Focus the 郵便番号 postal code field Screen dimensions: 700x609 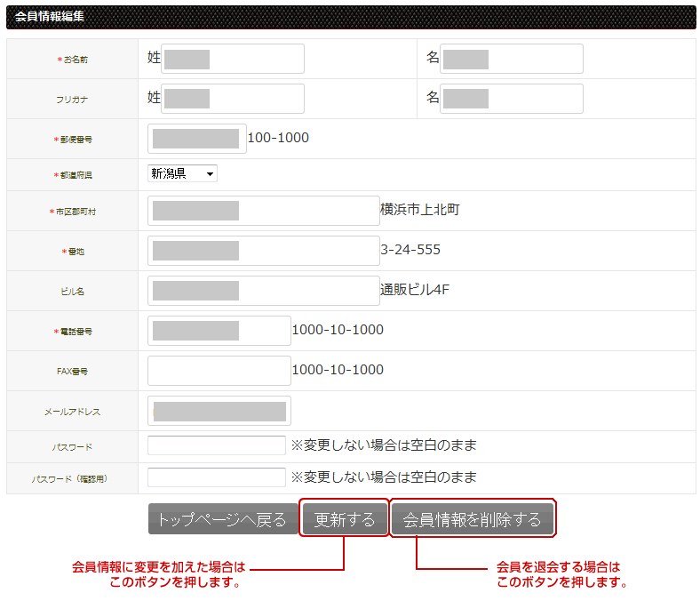pyautogui.click(x=196, y=139)
